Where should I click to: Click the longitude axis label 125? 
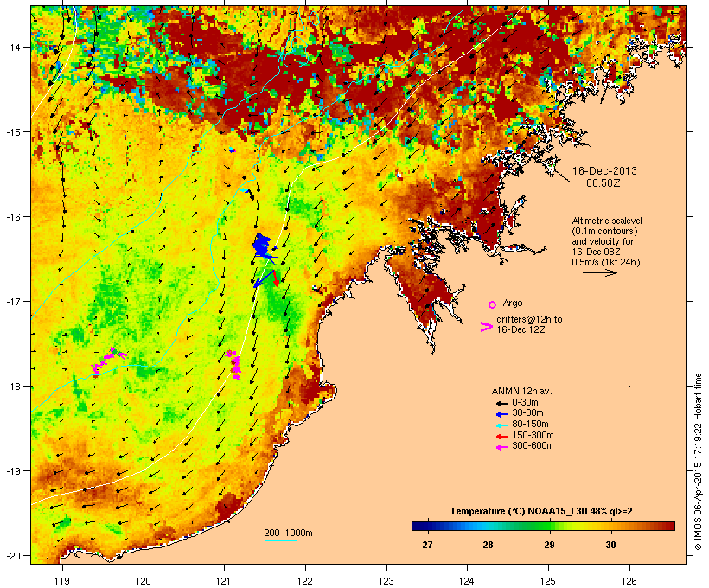(548, 581)
